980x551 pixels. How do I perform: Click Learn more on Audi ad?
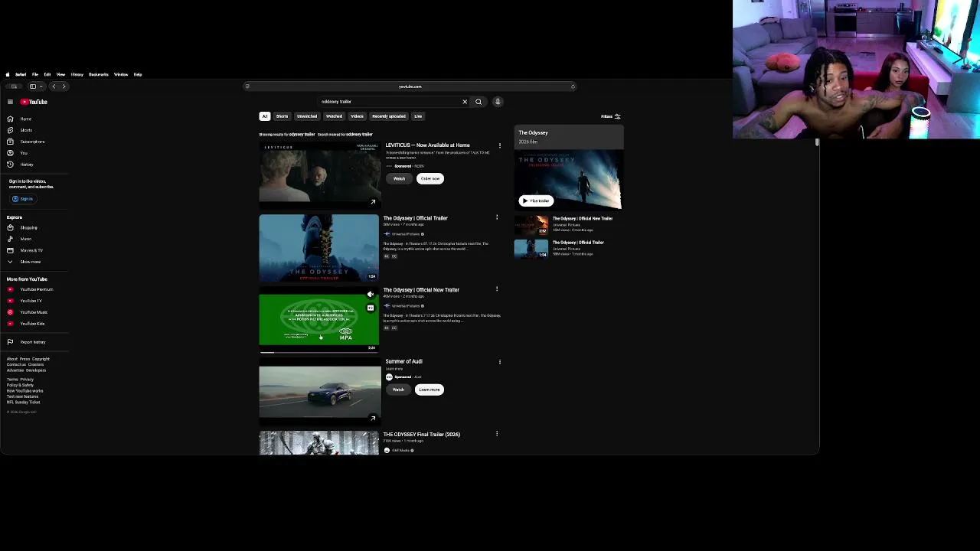[x=430, y=390]
